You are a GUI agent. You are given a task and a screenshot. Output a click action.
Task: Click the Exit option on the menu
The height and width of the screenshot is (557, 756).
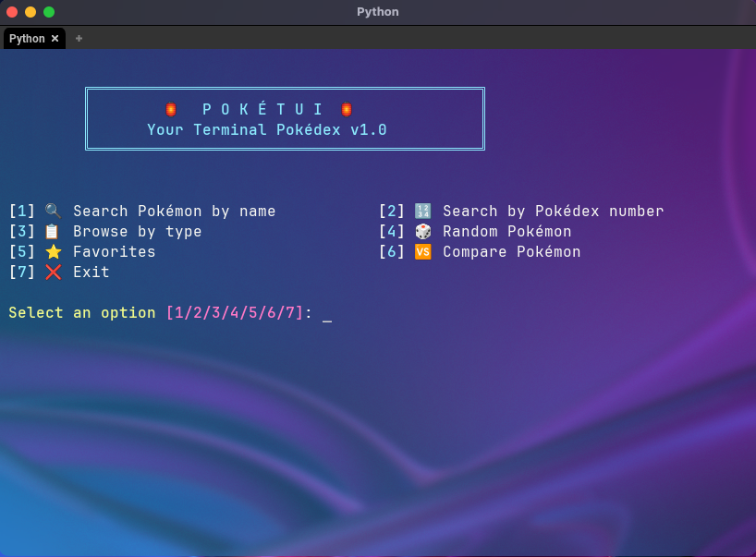coord(92,272)
